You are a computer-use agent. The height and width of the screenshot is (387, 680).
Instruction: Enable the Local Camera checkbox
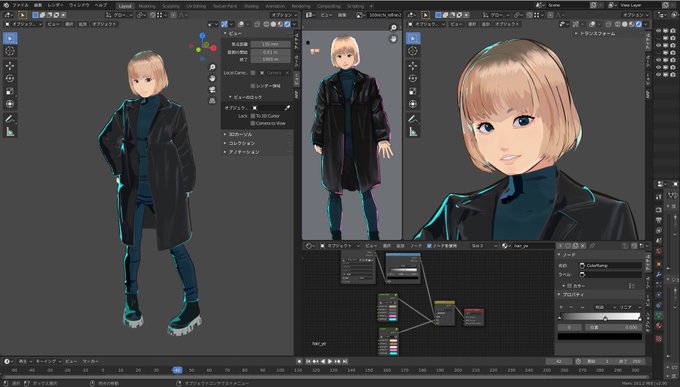(253, 72)
